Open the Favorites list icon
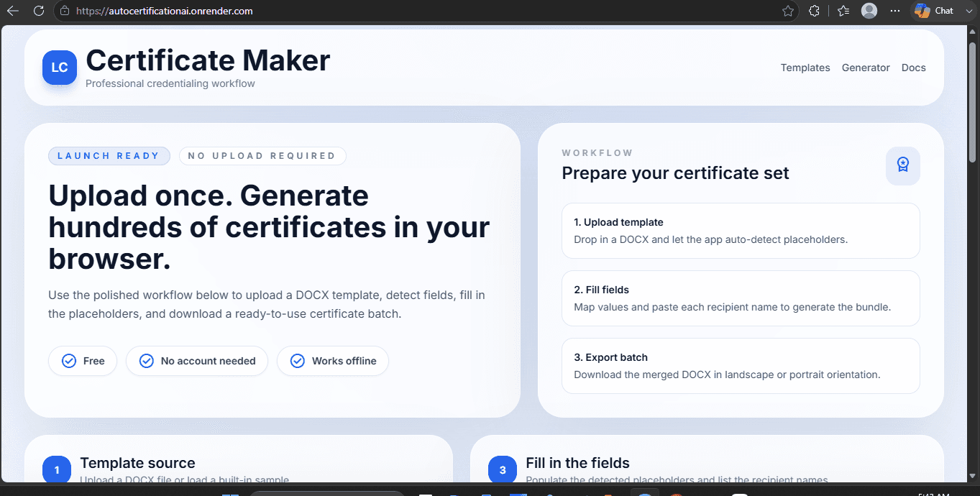The width and height of the screenshot is (980, 496). coord(843,11)
